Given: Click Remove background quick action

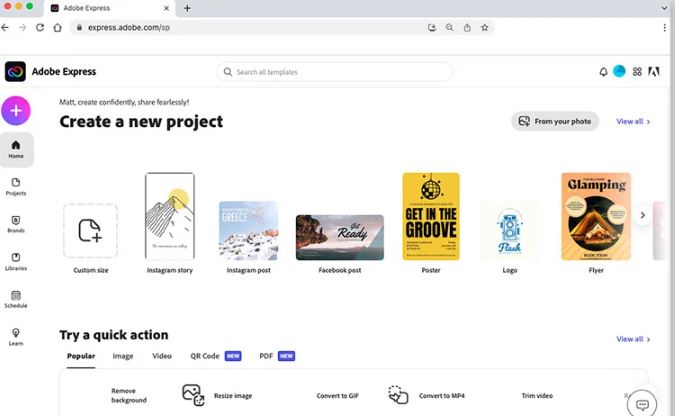Looking at the screenshot, I should pyautogui.click(x=129, y=395).
